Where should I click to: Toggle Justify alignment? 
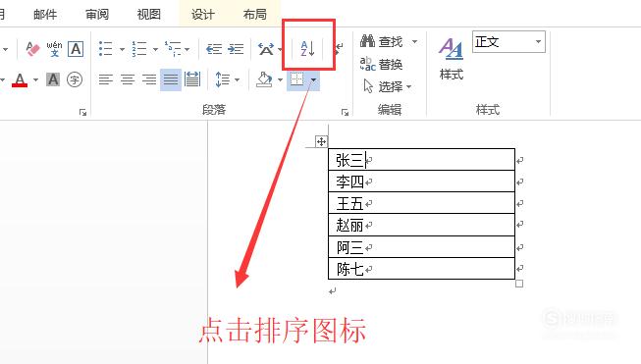tap(171, 79)
